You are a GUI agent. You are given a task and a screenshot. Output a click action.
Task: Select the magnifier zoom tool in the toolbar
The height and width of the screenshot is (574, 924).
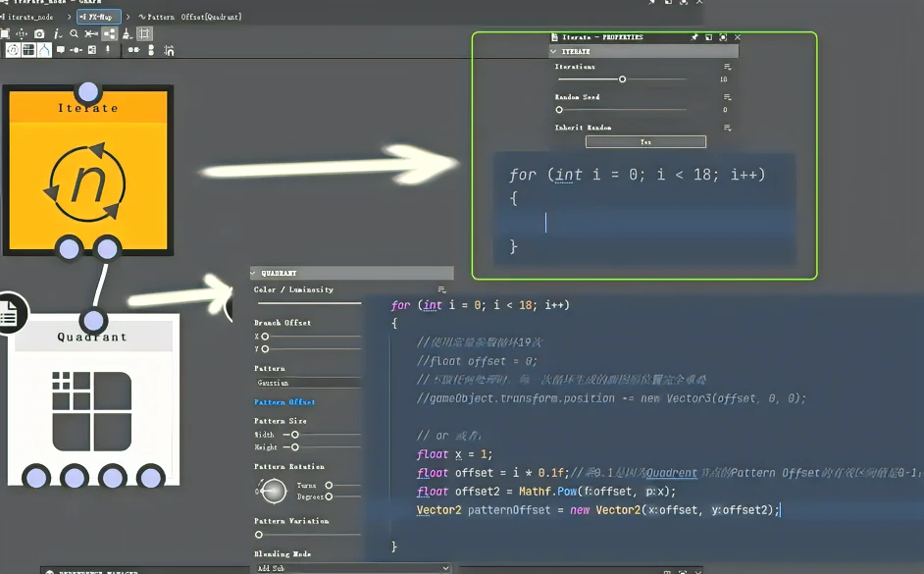(74, 34)
